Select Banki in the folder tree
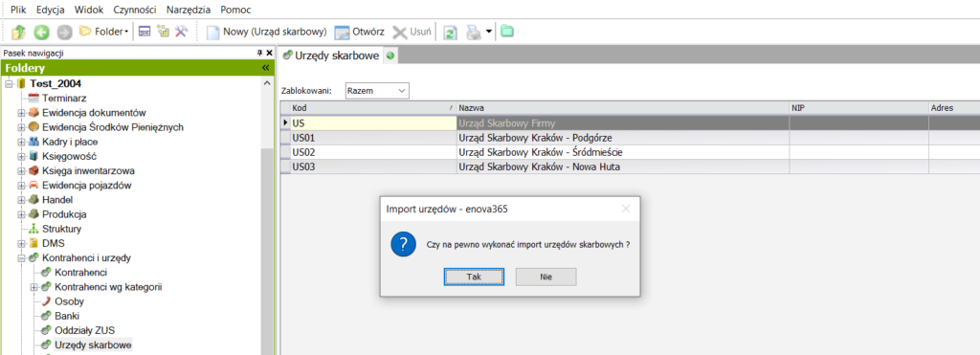980x355 pixels. tap(67, 316)
